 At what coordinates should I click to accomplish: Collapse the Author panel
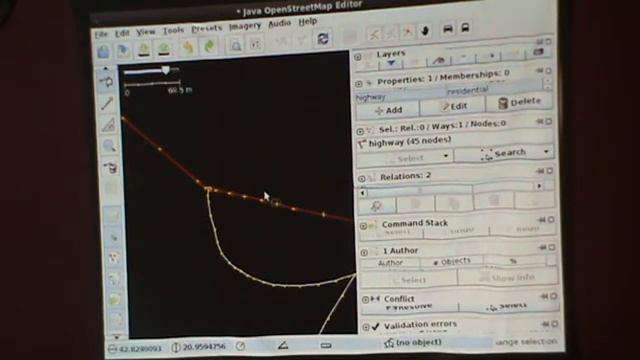[364, 253]
